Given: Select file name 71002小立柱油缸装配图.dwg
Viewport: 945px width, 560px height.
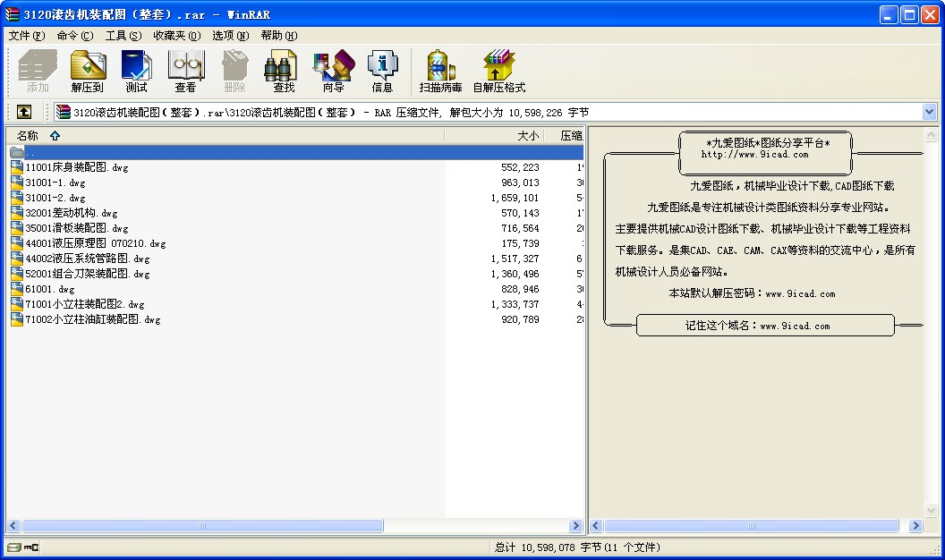Looking at the screenshot, I should 93,319.
